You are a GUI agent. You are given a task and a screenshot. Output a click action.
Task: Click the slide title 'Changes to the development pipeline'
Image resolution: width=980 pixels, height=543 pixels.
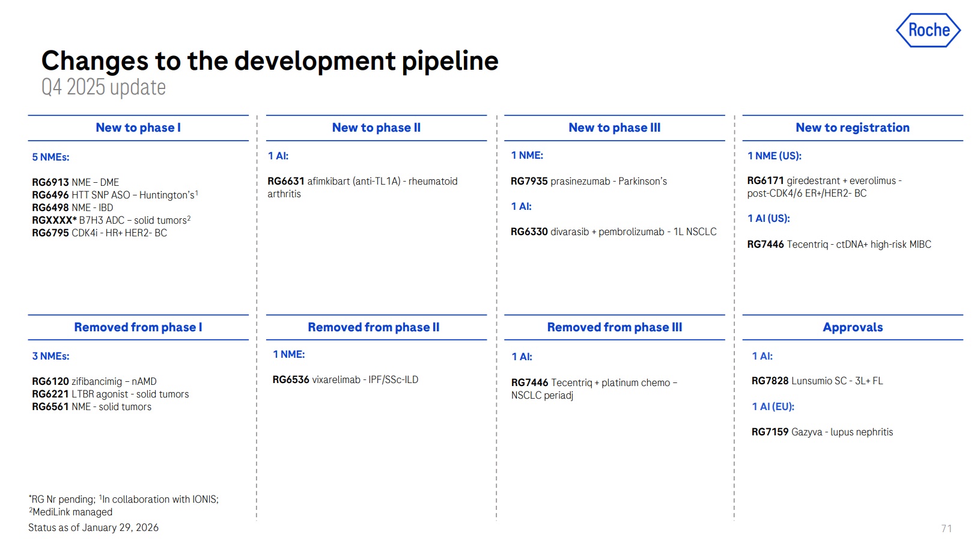(270, 61)
